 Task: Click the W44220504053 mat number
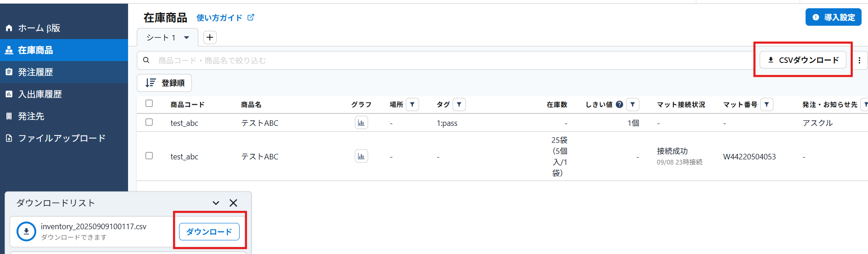tap(750, 157)
